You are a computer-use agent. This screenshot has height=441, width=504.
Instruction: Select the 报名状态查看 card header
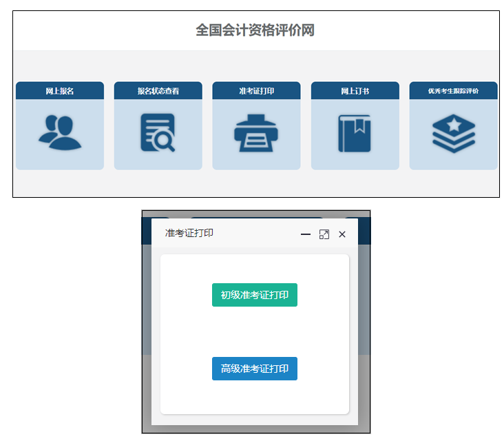158,91
